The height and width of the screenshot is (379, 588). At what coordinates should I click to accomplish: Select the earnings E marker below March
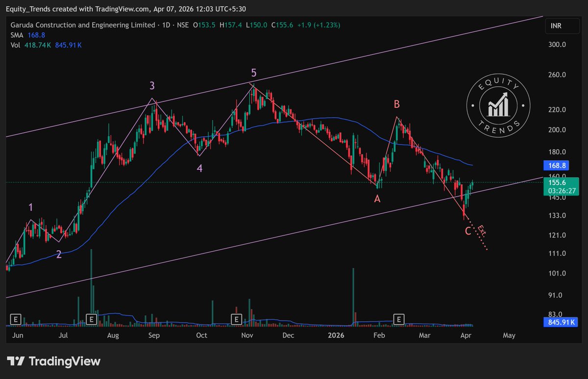[x=399, y=319]
